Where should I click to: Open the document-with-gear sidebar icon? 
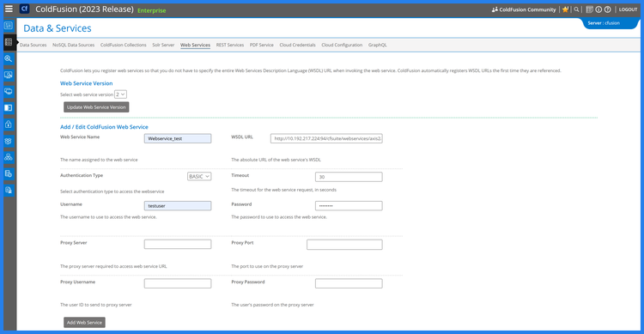9,173
